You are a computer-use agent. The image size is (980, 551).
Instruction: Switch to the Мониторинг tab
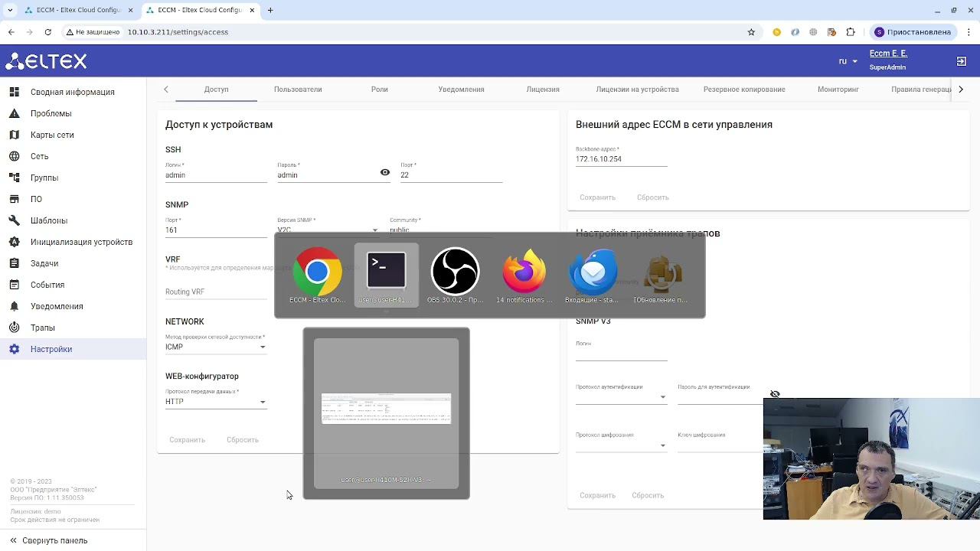click(x=838, y=90)
